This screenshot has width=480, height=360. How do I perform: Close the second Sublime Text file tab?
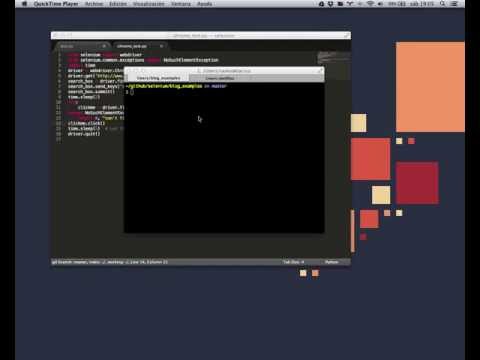point(161,46)
